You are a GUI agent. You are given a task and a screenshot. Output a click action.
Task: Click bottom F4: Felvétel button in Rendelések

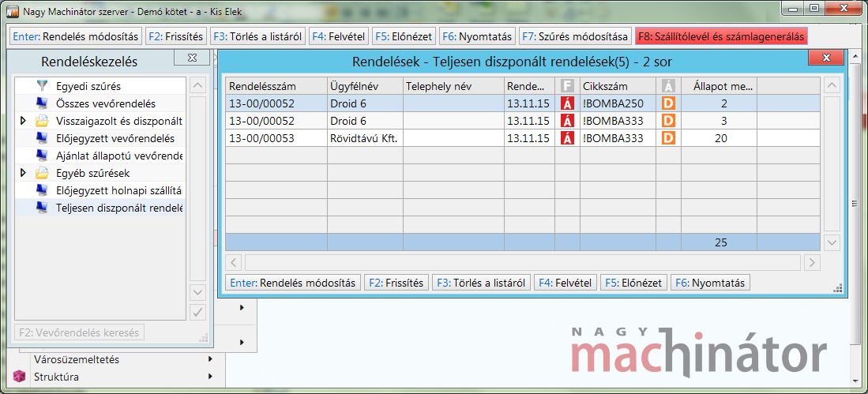[x=566, y=282]
